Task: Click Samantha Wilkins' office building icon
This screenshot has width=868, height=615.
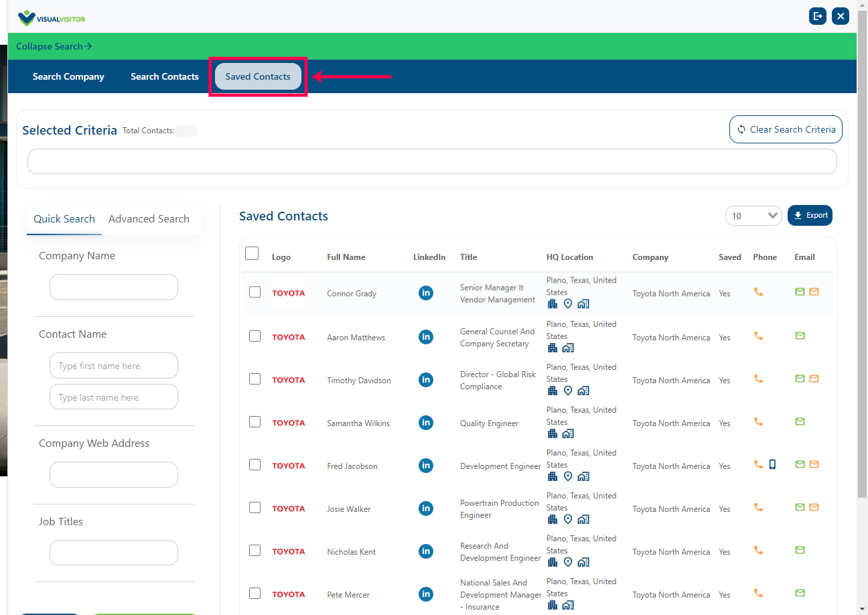Action: click(553, 433)
